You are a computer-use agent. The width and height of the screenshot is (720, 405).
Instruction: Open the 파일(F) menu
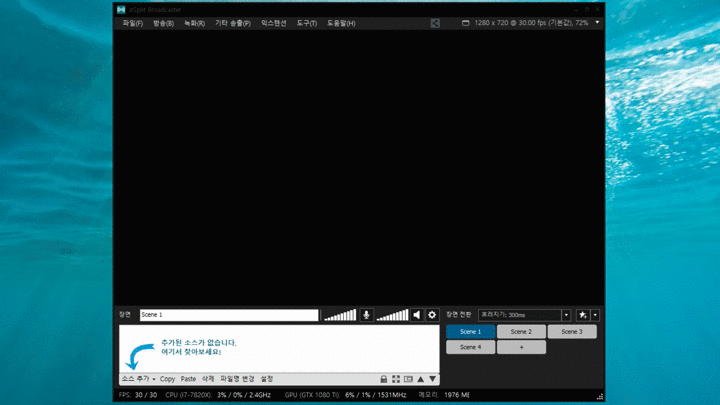coord(132,23)
